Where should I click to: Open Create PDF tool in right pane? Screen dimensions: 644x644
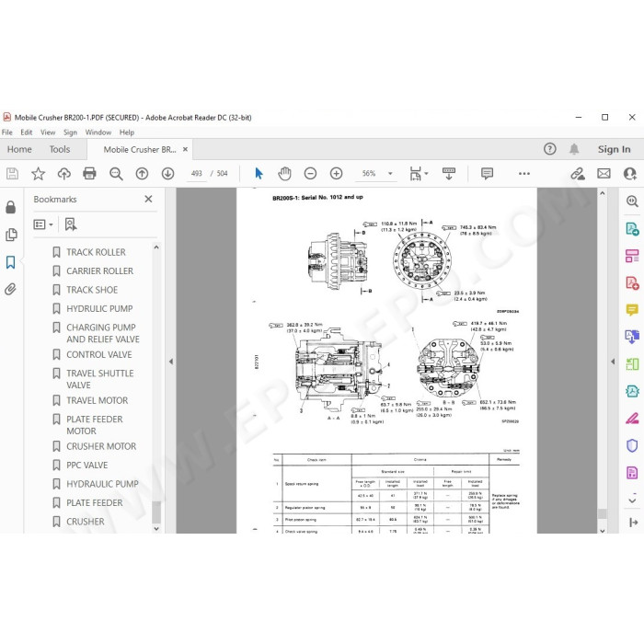[632, 283]
